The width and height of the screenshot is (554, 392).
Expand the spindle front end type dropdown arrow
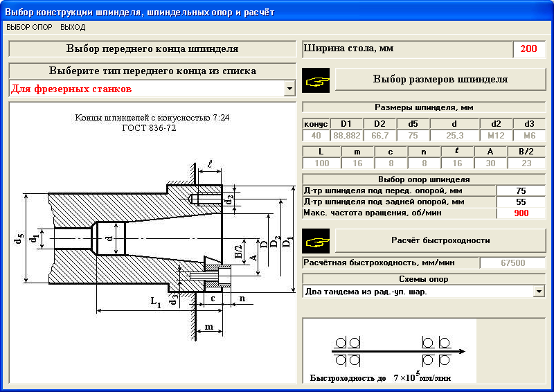[x=289, y=89]
